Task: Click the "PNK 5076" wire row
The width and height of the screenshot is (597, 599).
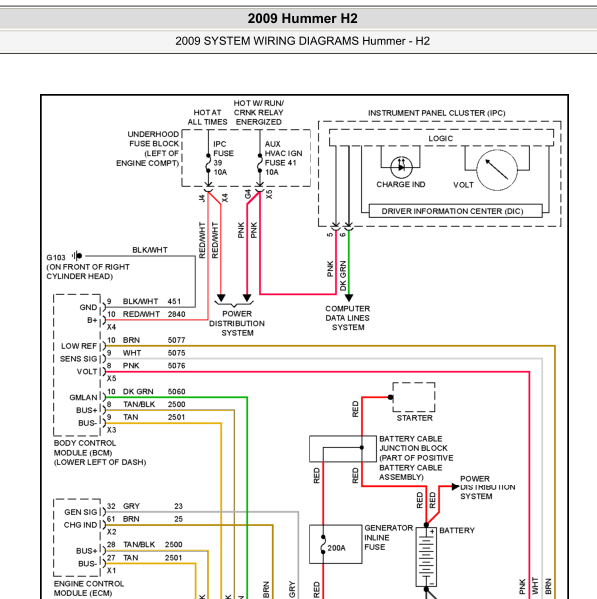Action: [146, 366]
